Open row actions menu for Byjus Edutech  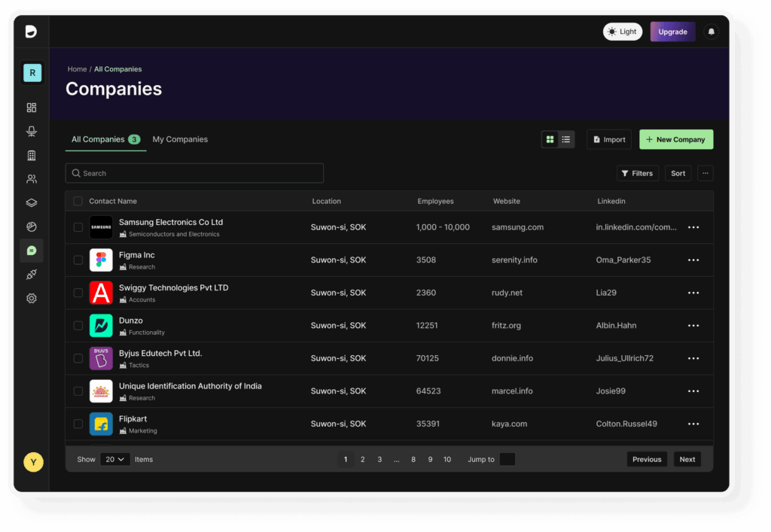click(x=693, y=358)
